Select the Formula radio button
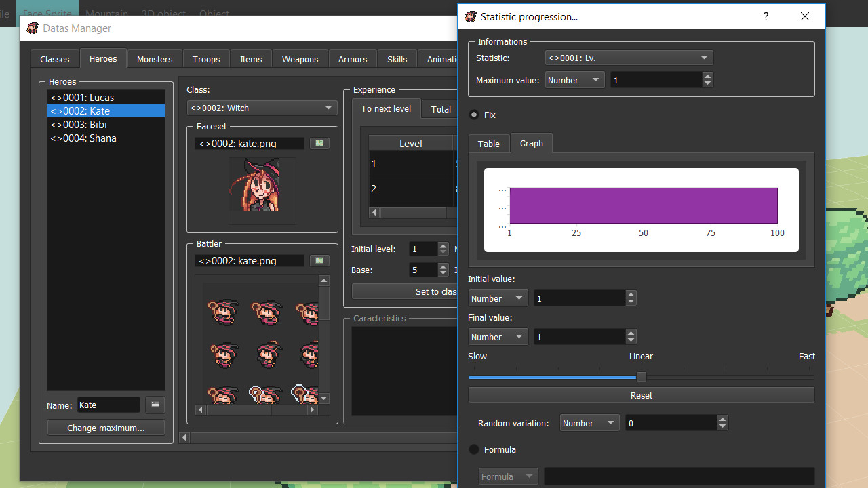The image size is (868, 488). click(474, 449)
